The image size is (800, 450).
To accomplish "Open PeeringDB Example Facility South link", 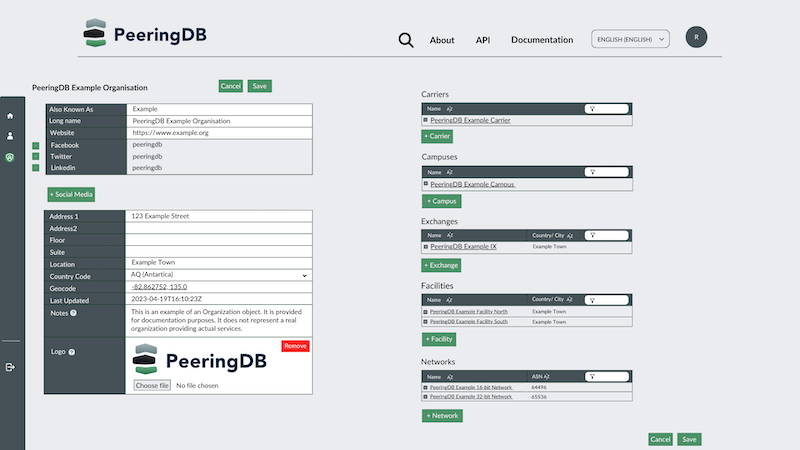I will (x=468, y=322).
